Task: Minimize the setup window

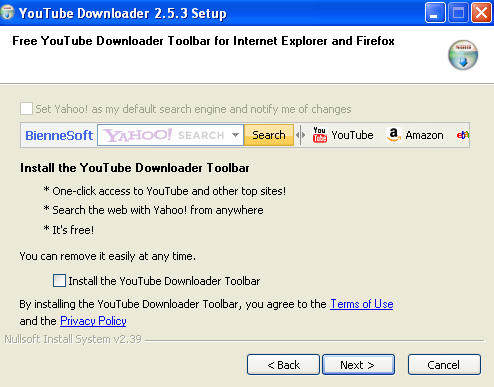Action: pyautogui.click(x=435, y=13)
